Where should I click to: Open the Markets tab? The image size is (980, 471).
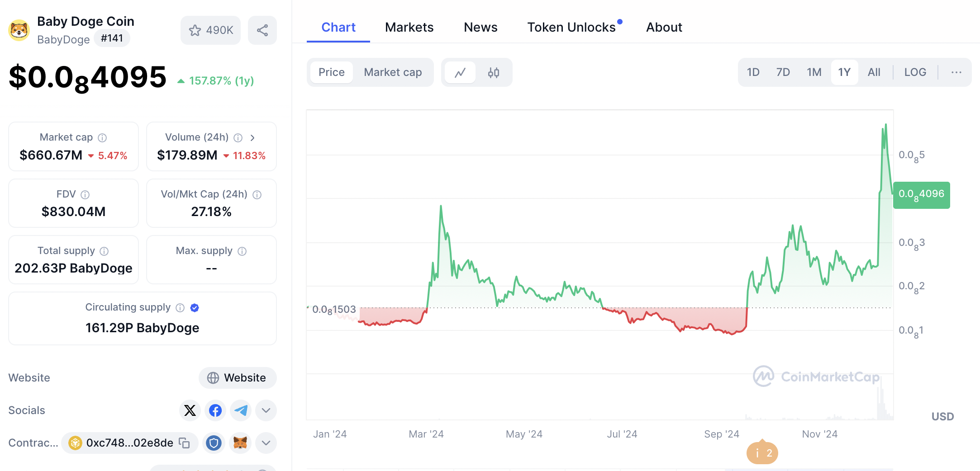pyautogui.click(x=409, y=28)
